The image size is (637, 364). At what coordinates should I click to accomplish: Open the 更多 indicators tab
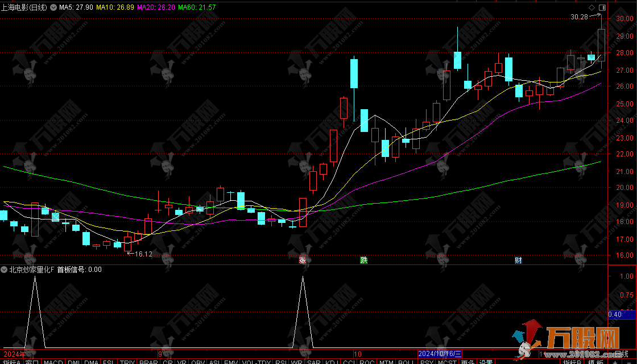[468, 362]
